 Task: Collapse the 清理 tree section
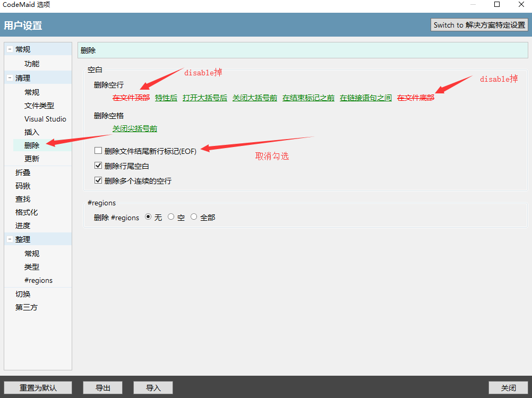pyautogui.click(x=10, y=78)
